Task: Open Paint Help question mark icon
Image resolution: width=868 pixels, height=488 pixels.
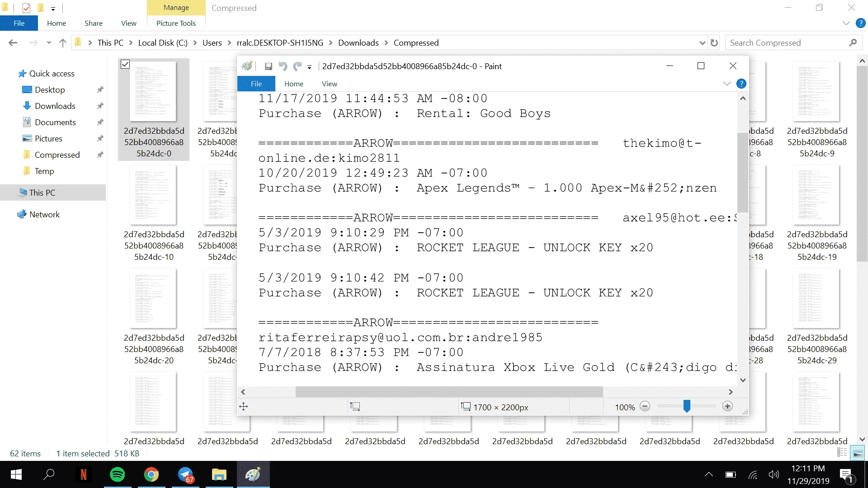Action: click(x=741, y=84)
